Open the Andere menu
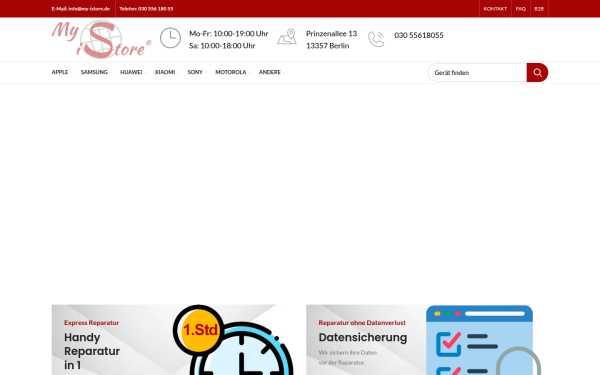The image size is (600, 375). [x=271, y=72]
